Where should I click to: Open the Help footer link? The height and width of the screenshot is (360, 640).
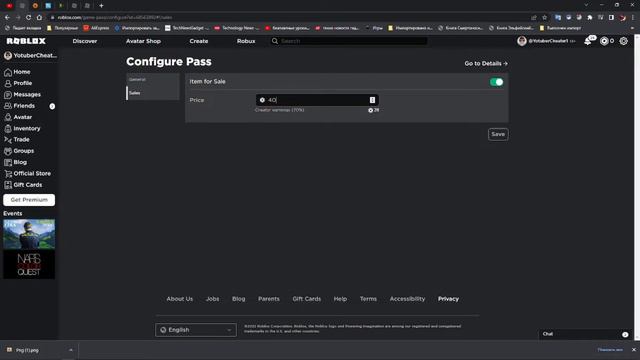point(340,299)
